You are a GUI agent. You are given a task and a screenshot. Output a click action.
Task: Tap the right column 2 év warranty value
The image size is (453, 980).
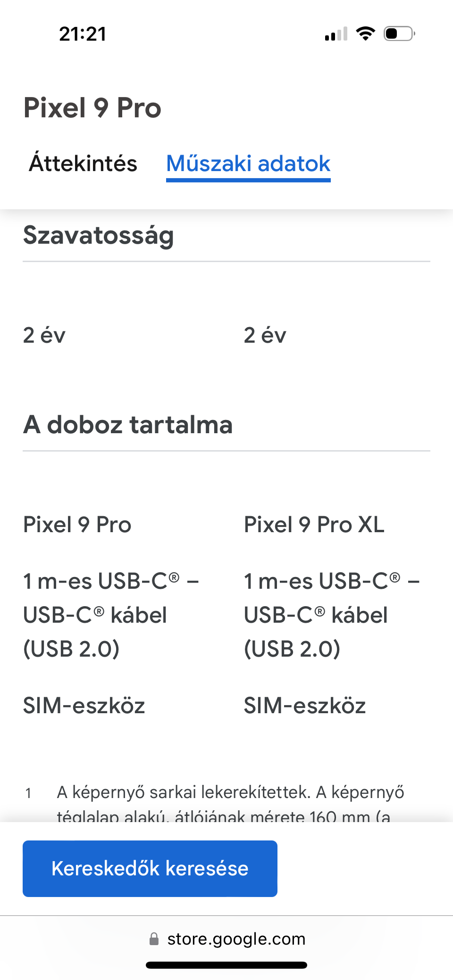pos(265,335)
